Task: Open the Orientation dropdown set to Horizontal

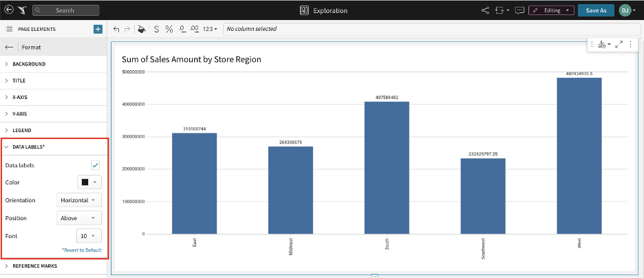Action: (x=78, y=200)
